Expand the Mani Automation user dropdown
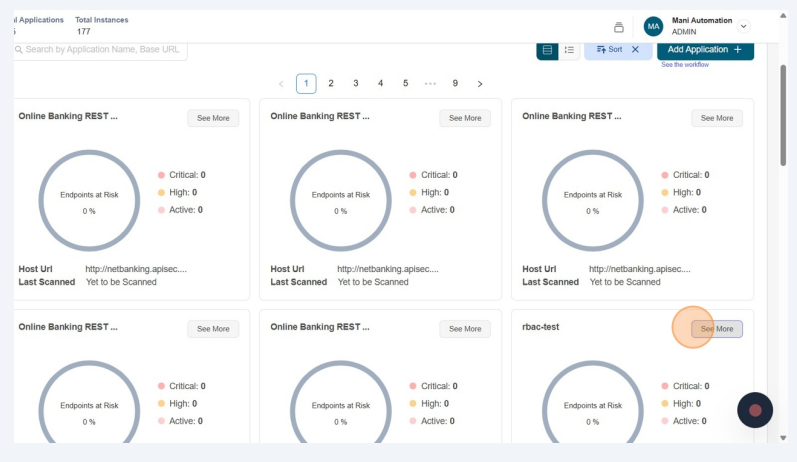This screenshot has width=797, height=462. click(743, 26)
